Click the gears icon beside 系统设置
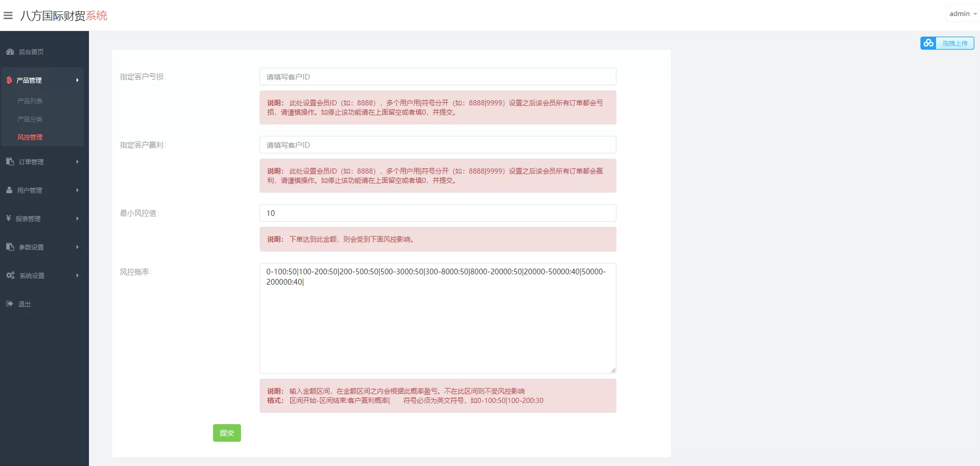Viewport: 980px width, 466px height. [x=10, y=275]
